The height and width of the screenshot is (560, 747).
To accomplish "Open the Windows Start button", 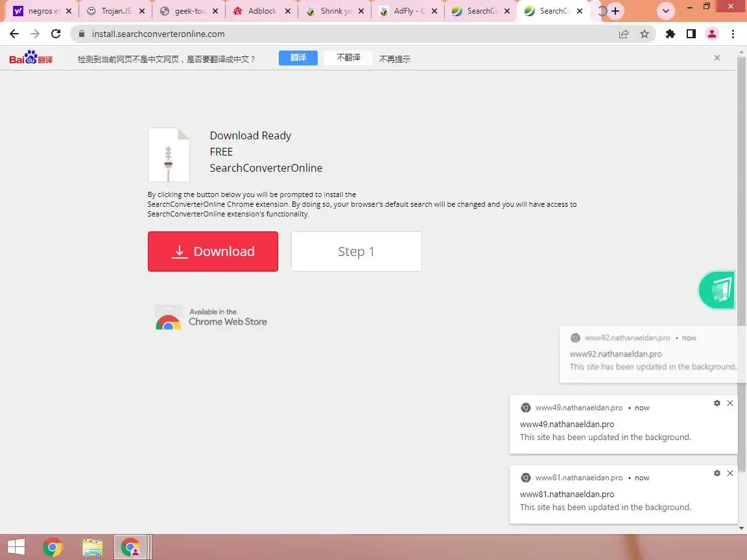I will click(16, 547).
